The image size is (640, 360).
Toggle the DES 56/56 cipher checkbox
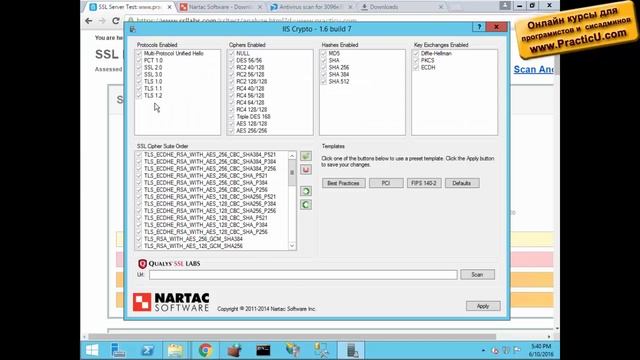pos(231,60)
